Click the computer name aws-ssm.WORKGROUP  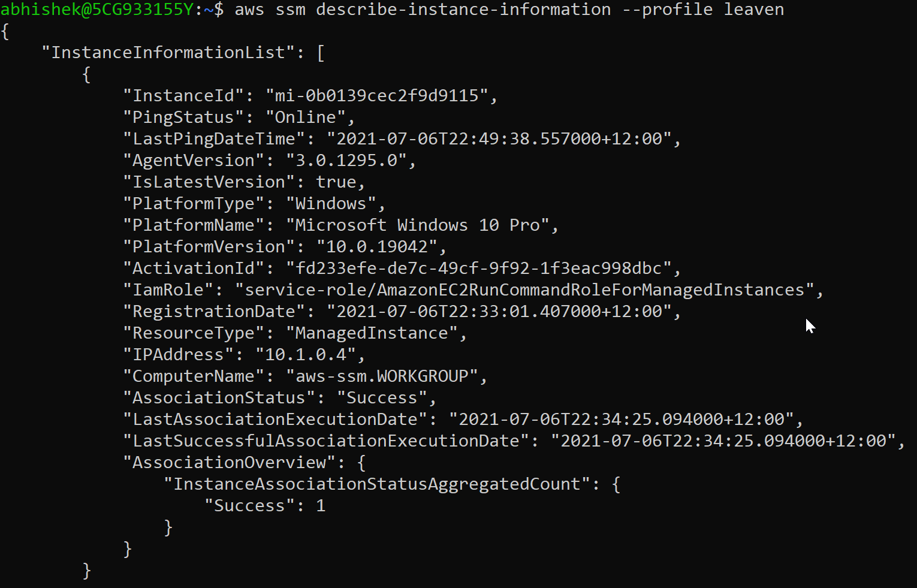(x=382, y=376)
